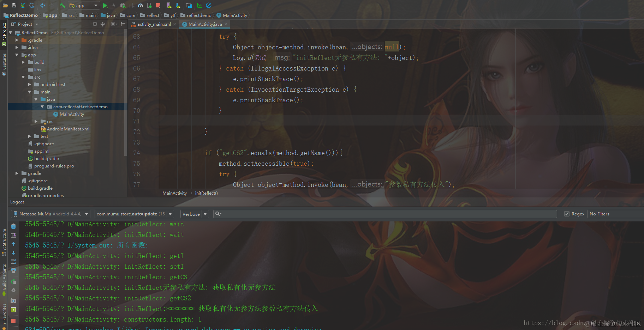Click the red stop icon in logcat sidebar

click(x=13, y=321)
